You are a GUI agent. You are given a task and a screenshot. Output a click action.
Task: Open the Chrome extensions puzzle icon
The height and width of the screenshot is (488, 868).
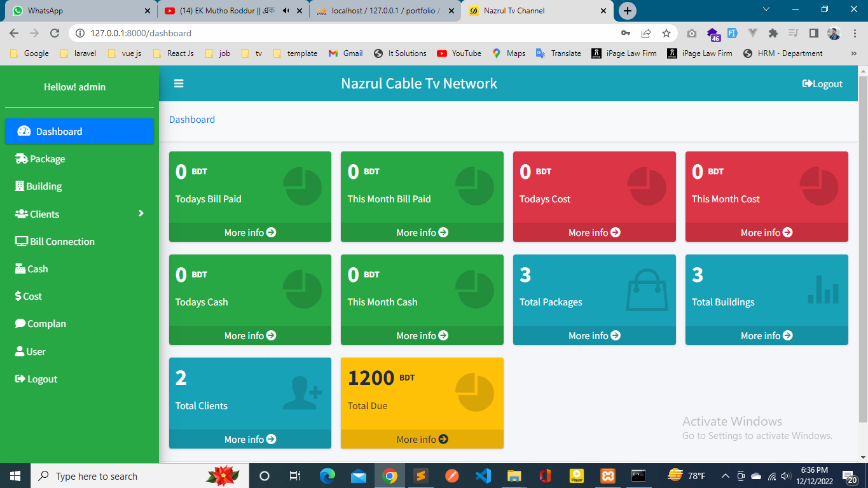(x=773, y=33)
